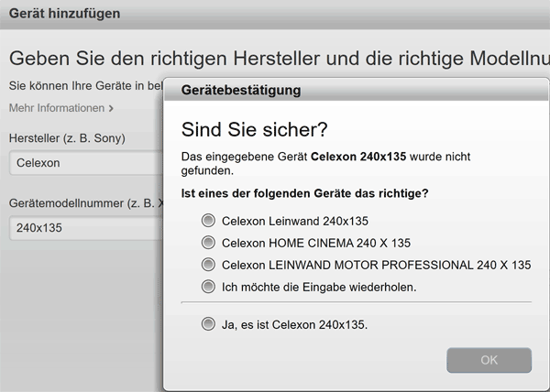Click the 'Ich möchte die Eingabe wiederholen' label
550x392 pixels.
click(319, 287)
